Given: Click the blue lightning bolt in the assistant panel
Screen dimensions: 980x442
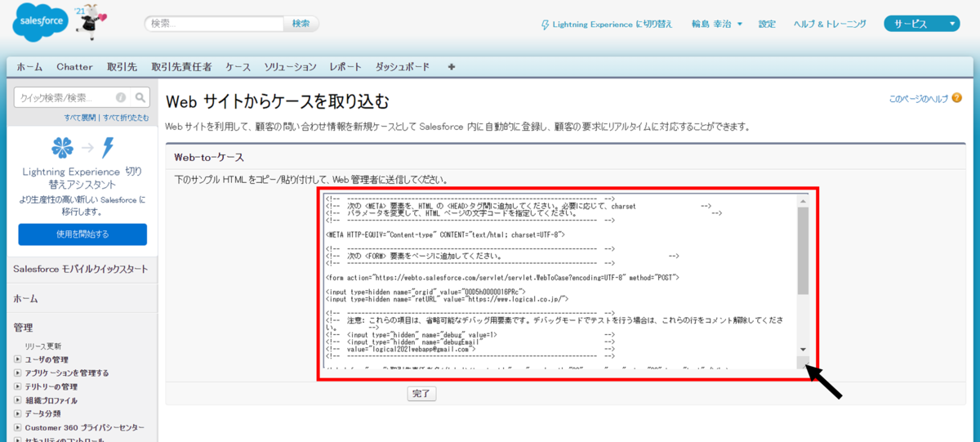Looking at the screenshot, I should 107,148.
